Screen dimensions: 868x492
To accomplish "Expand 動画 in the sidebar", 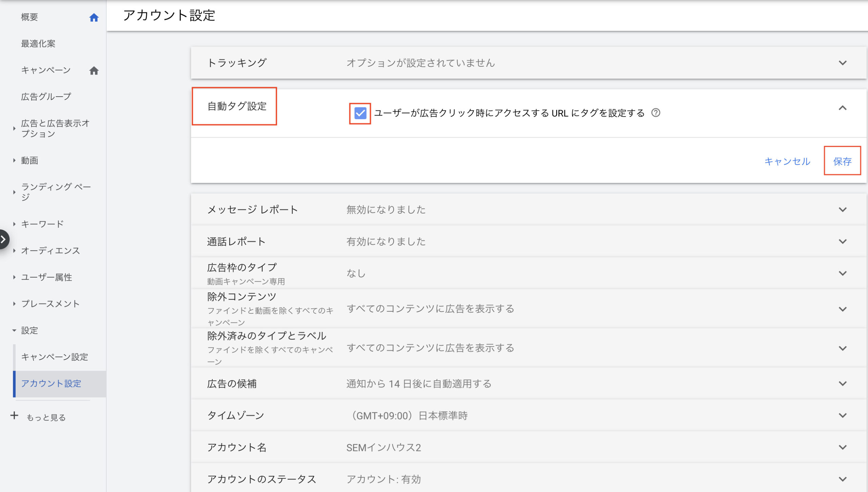I will click(x=14, y=160).
